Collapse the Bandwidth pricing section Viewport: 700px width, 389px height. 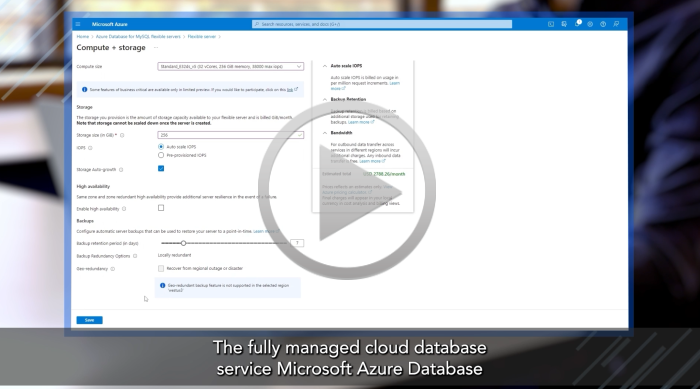pos(325,133)
